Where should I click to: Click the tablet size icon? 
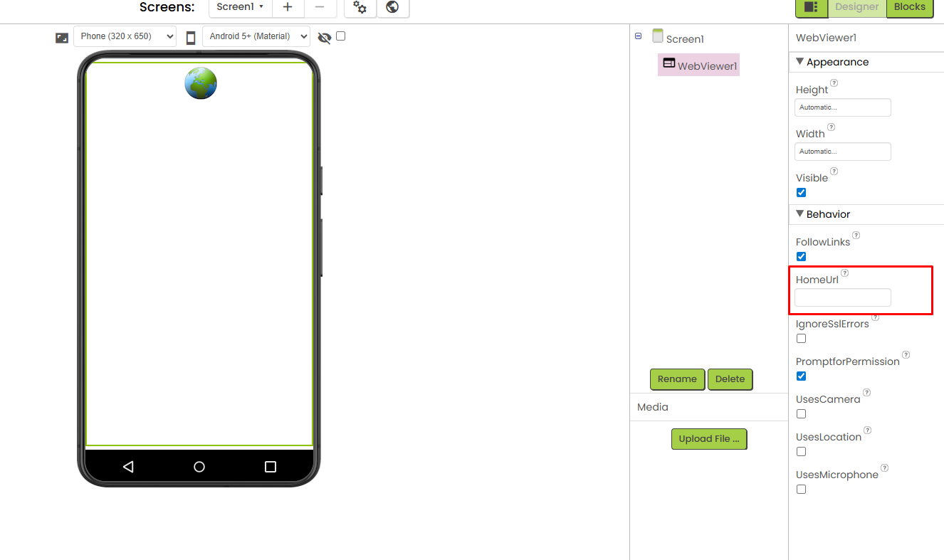(x=62, y=38)
